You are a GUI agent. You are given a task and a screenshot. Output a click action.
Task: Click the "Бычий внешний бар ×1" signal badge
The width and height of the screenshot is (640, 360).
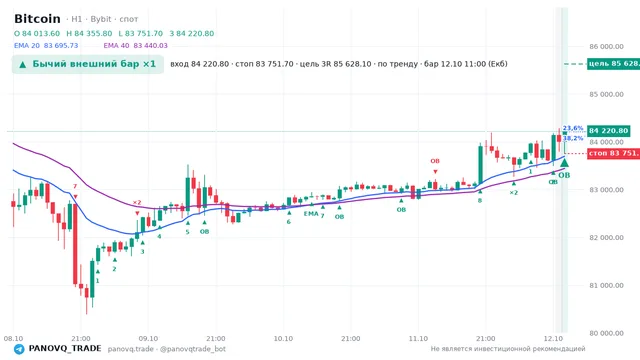[x=88, y=64]
